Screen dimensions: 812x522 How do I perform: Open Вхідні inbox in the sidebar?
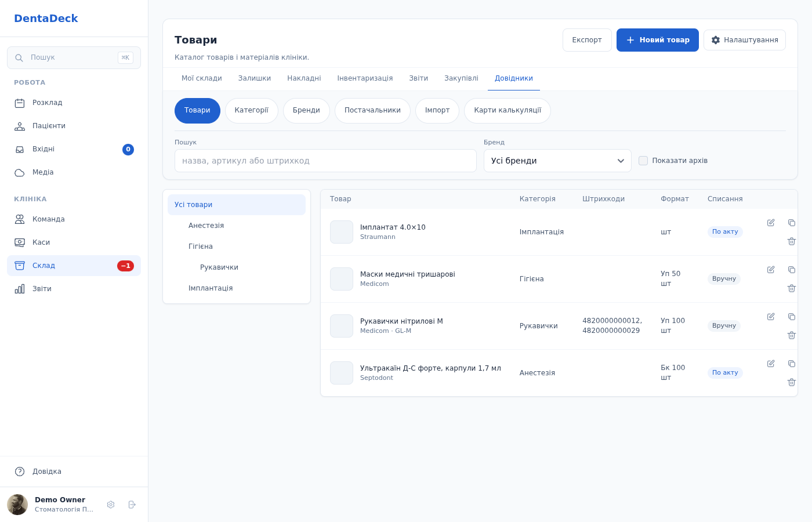[x=74, y=149]
